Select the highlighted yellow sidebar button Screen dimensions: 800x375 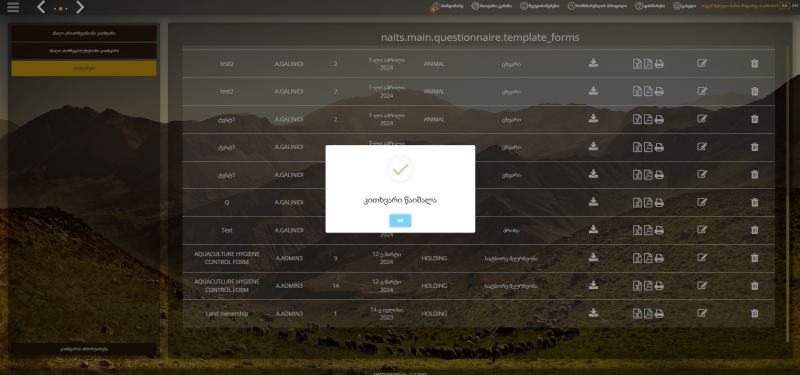84,68
